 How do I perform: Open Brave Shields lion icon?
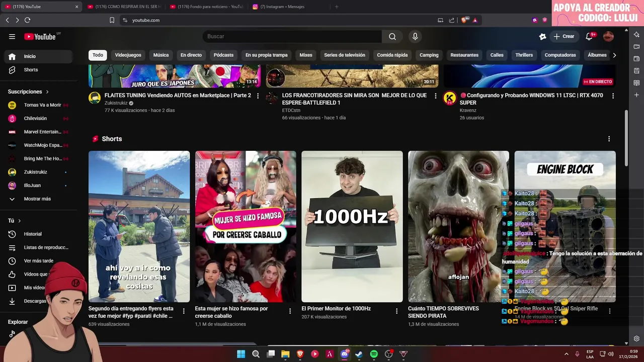pos(464,20)
